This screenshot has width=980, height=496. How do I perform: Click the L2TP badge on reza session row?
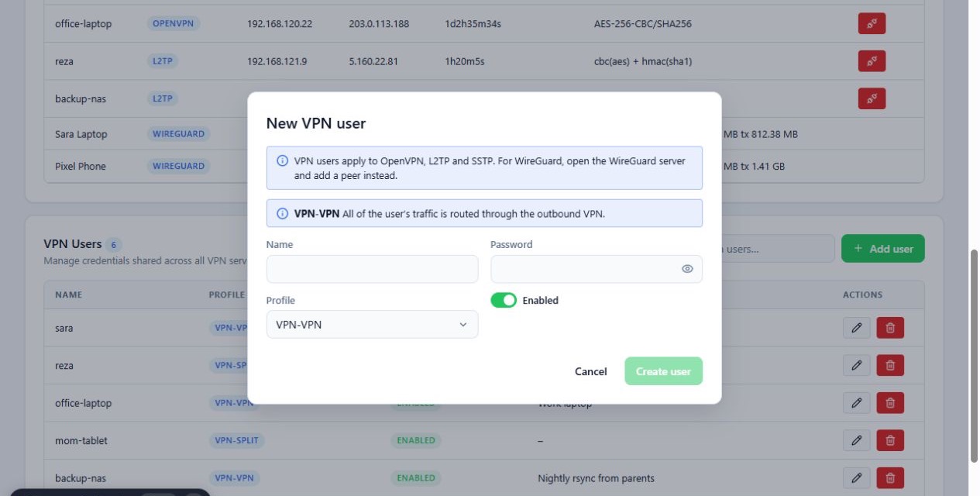[x=163, y=61]
